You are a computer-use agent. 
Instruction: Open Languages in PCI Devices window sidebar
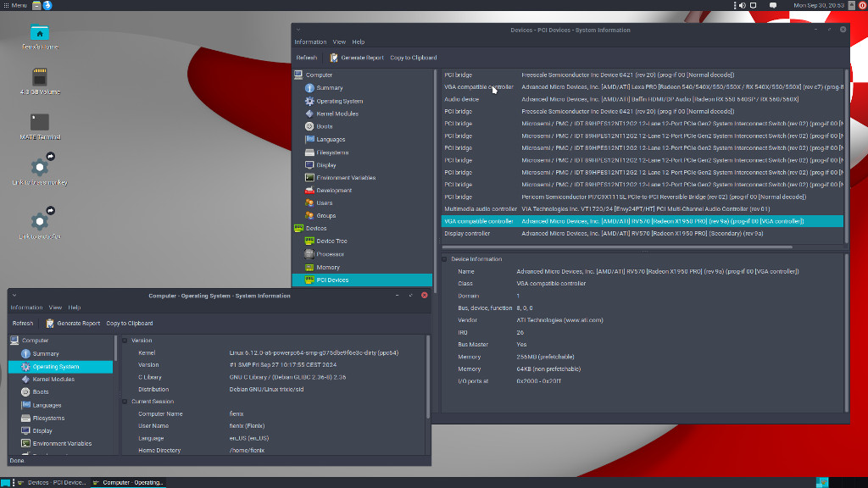330,140
